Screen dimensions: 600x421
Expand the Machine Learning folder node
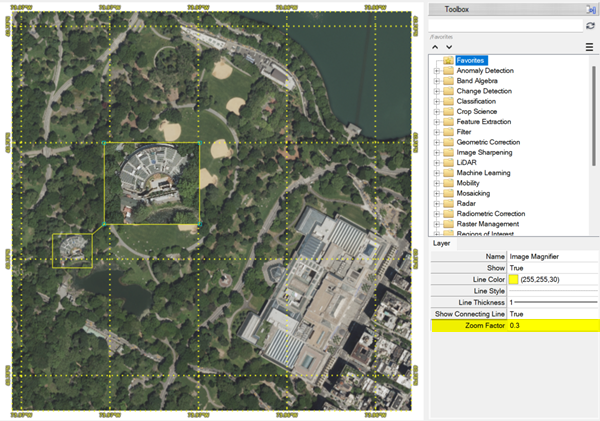coord(436,173)
